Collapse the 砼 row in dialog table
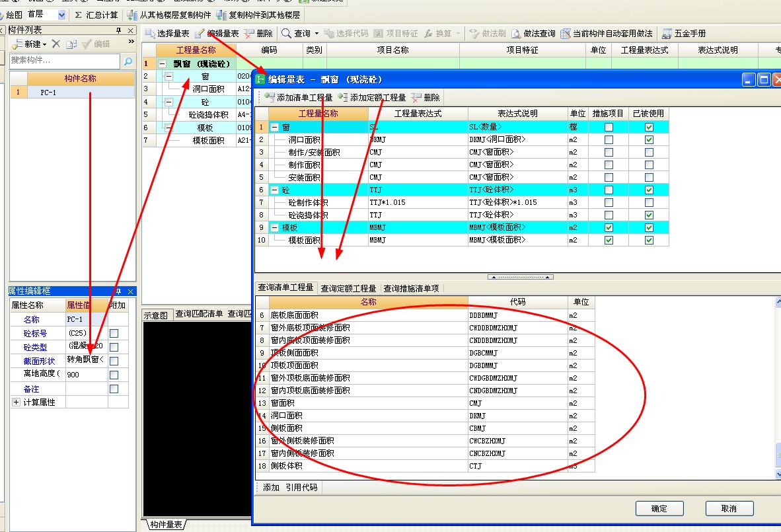The height and width of the screenshot is (532, 781). pyautogui.click(x=274, y=190)
